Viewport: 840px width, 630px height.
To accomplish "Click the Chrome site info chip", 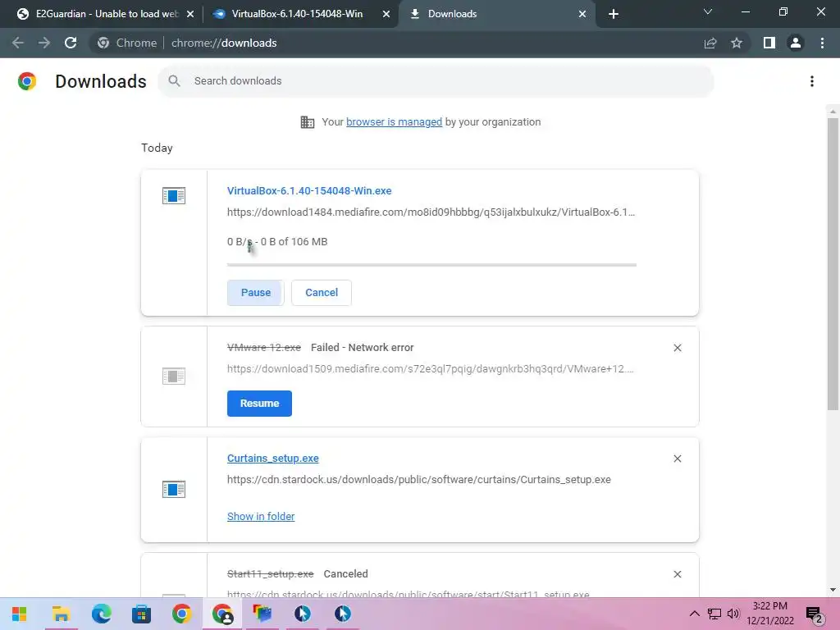I will 127,43.
